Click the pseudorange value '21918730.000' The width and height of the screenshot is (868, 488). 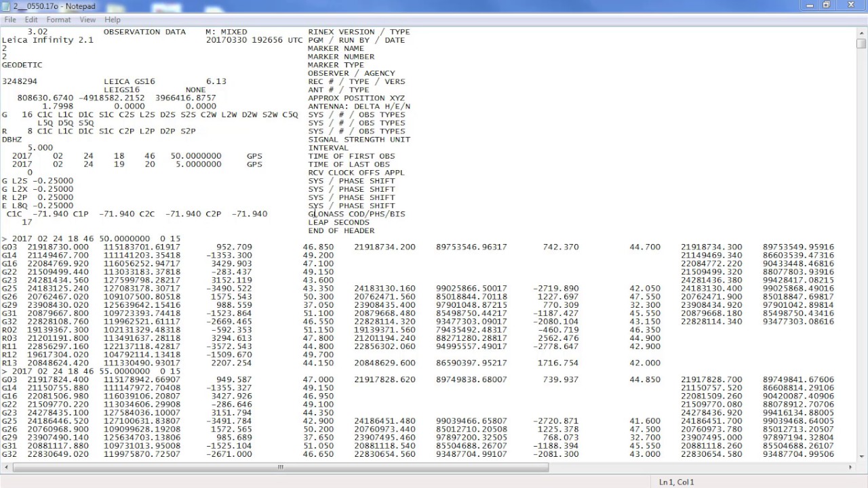[x=58, y=247]
